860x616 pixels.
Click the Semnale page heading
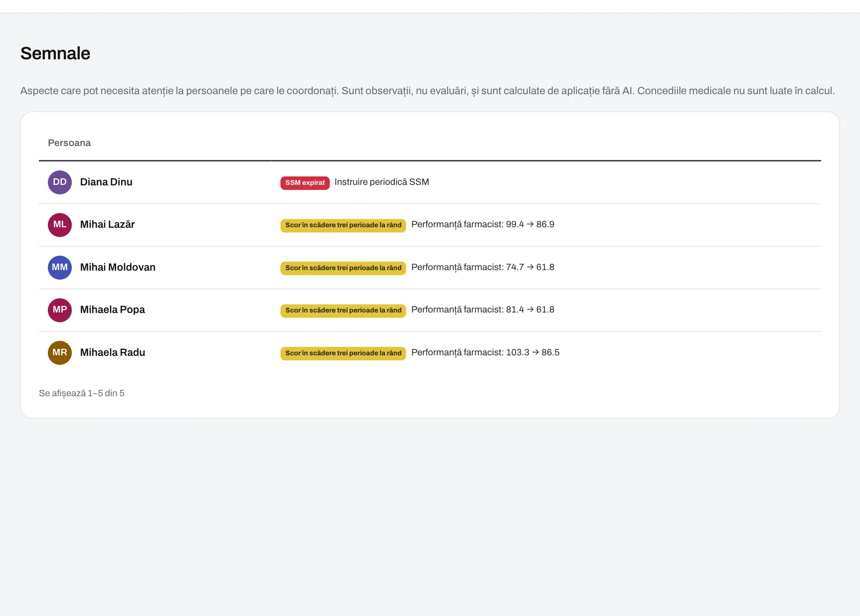point(55,53)
